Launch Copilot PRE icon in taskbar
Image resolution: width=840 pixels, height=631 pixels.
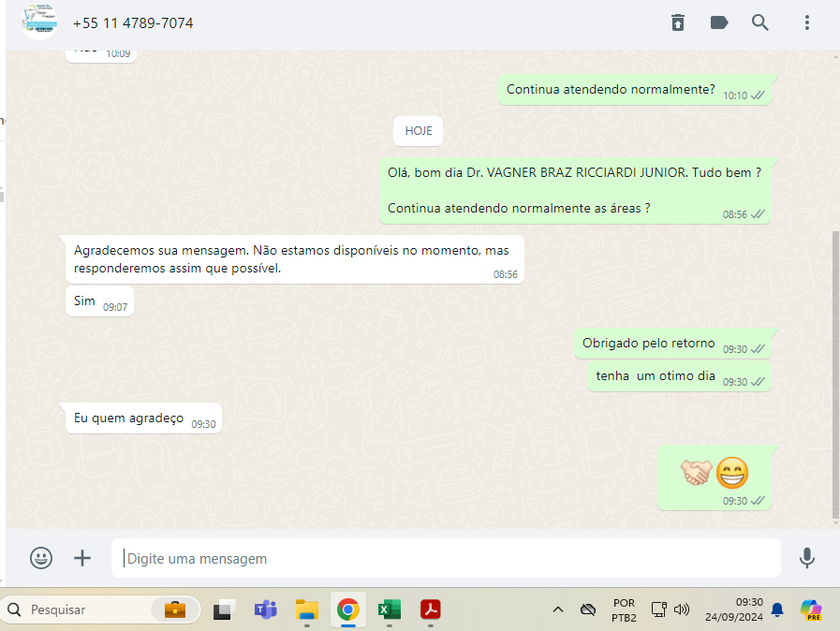(x=811, y=609)
